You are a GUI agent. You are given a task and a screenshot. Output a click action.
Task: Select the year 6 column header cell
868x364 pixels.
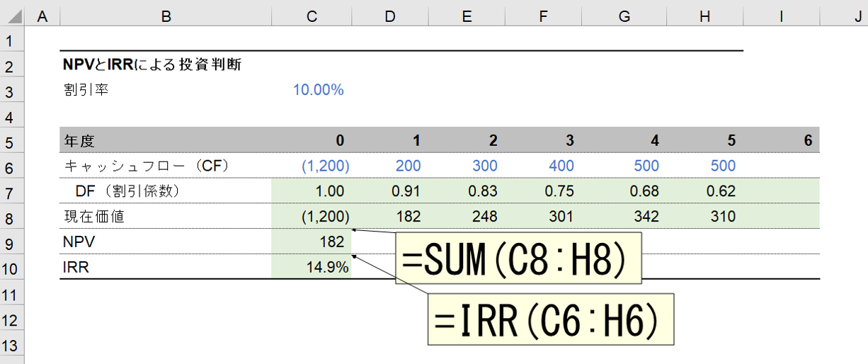tap(781, 141)
